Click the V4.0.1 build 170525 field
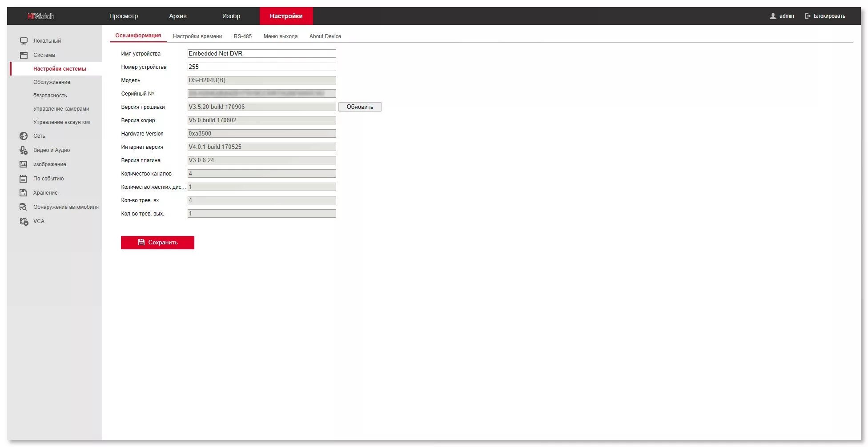Screen dimensions: 868x447 point(261,147)
